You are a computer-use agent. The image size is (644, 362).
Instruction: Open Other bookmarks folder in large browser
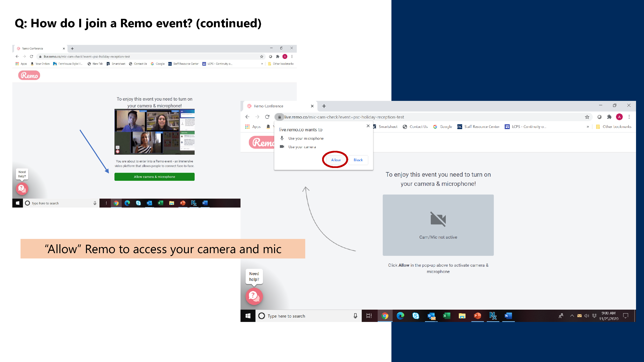(x=614, y=127)
